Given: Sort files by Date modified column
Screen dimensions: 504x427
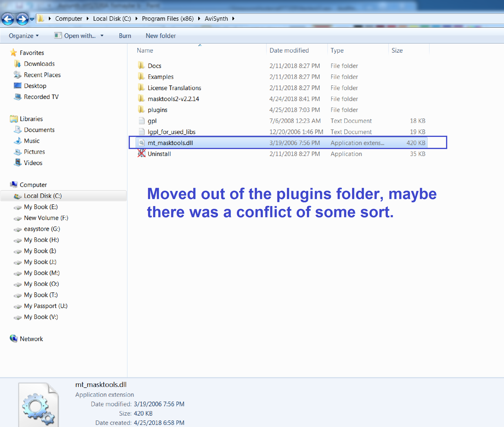Looking at the screenshot, I should click(x=289, y=50).
